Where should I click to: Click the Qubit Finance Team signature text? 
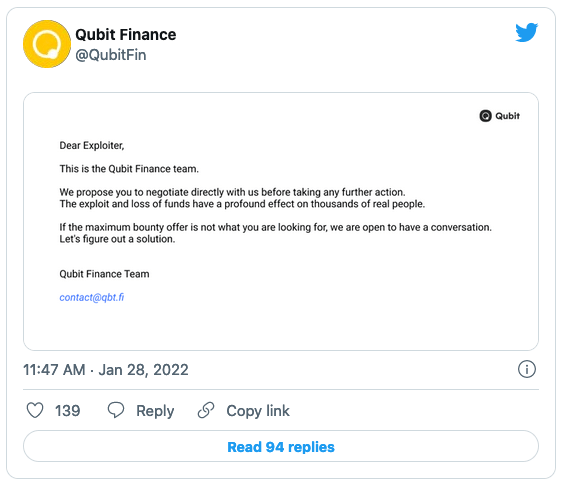(104, 274)
